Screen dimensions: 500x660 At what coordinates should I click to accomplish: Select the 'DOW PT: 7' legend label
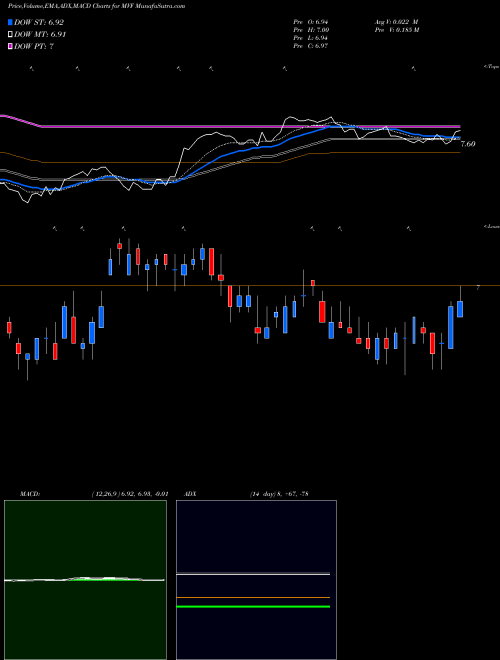34,46
